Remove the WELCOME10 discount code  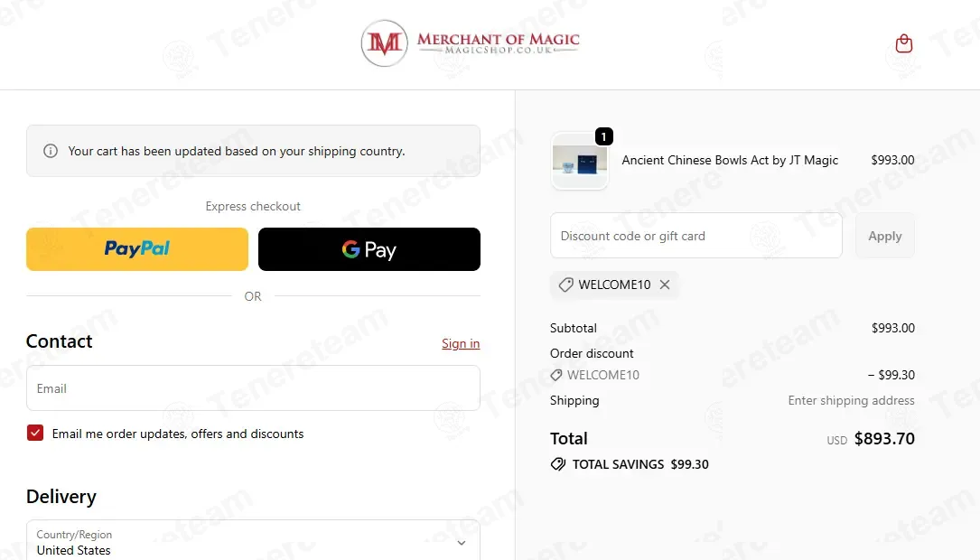pyautogui.click(x=665, y=285)
